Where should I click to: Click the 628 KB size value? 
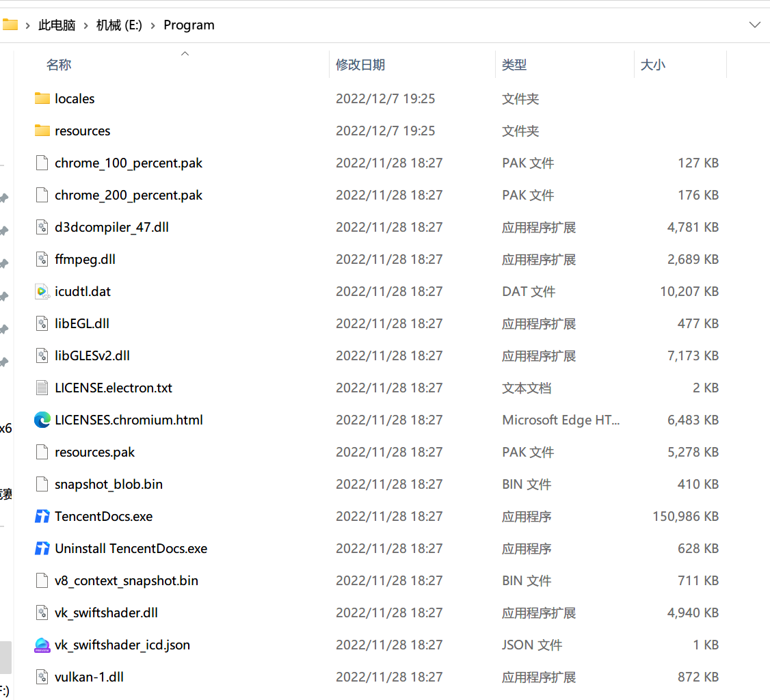click(698, 548)
